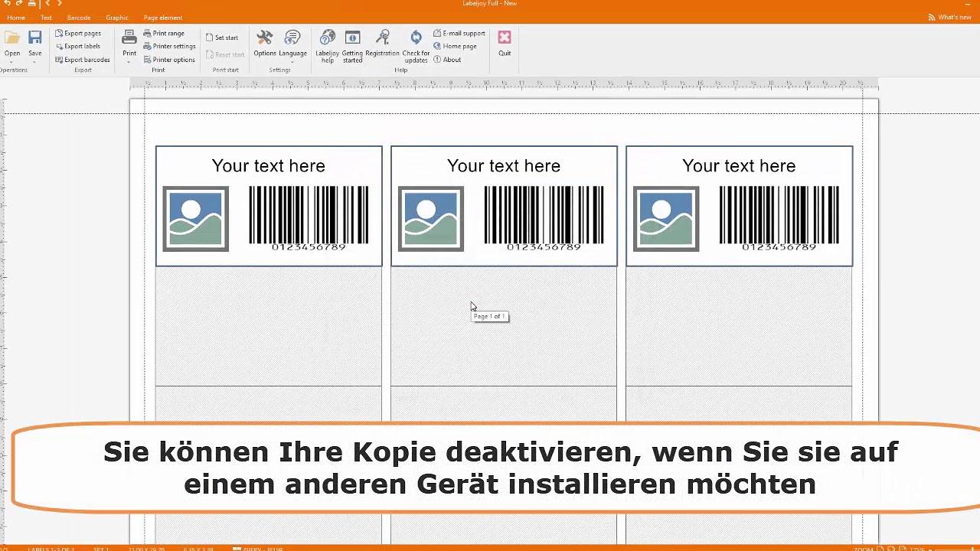Click the previous arrow in quick access bar
This screenshot has width=980, height=551.
(x=47, y=4)
